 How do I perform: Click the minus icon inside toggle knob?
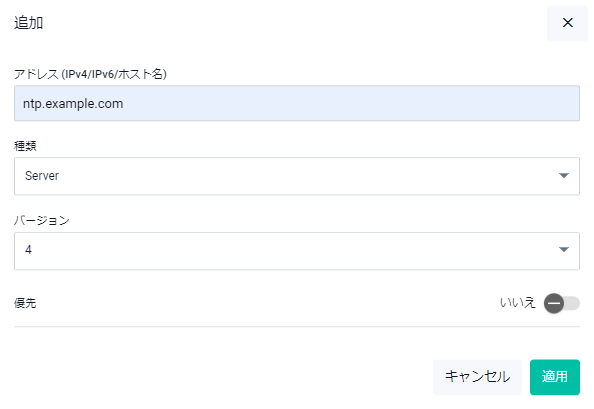[x=554, y=303]
